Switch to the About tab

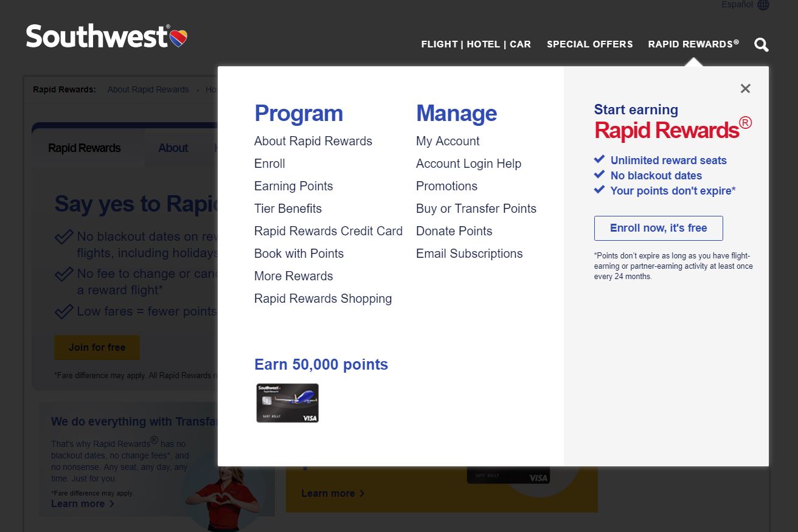click(x=173, y=148)
